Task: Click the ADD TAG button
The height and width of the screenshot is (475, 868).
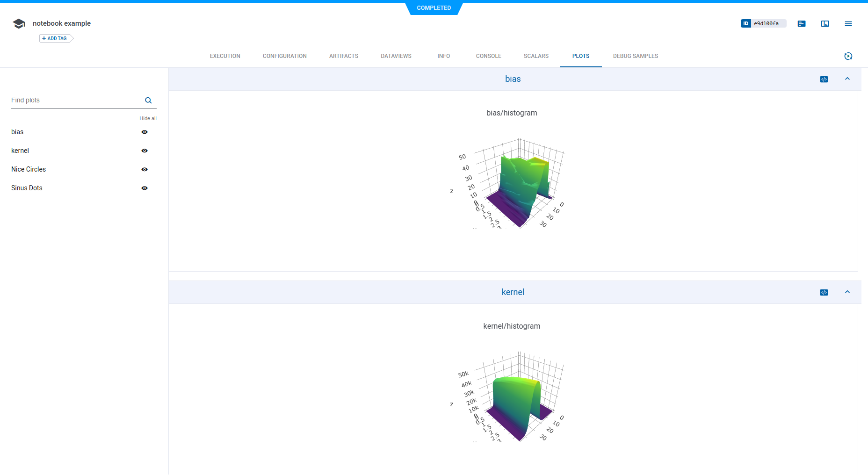Action: (x=56, y=38)
